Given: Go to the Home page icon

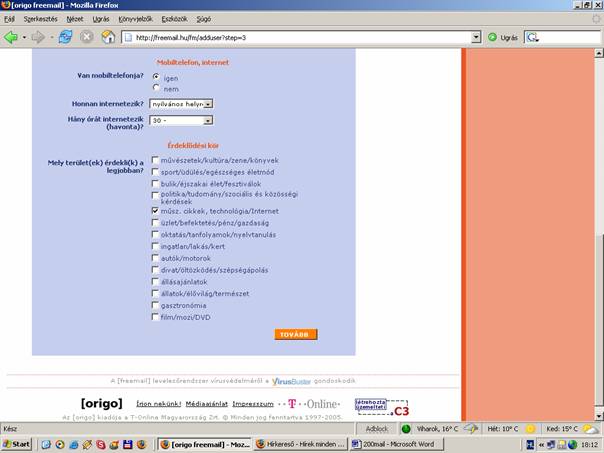Looking at the screenshot, I should point(107,37).
